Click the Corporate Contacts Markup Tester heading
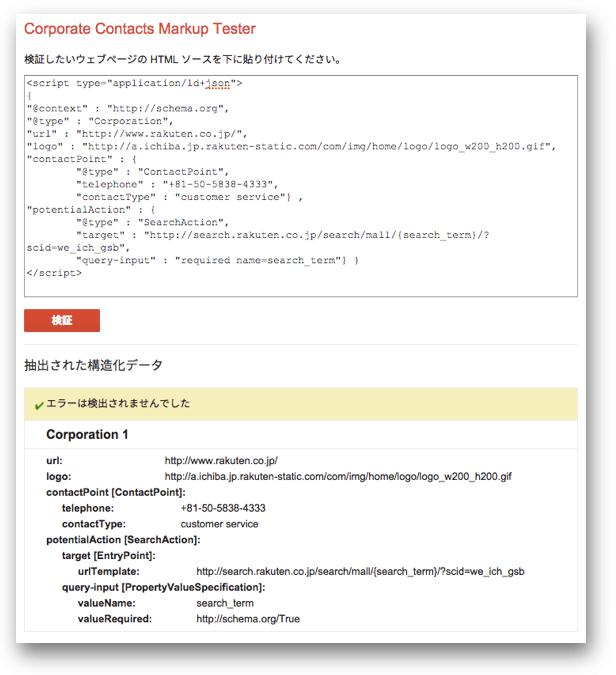Image resolution: width=616 pixels, height=675 pixels. pyautogui.click(x=140, y=29)
